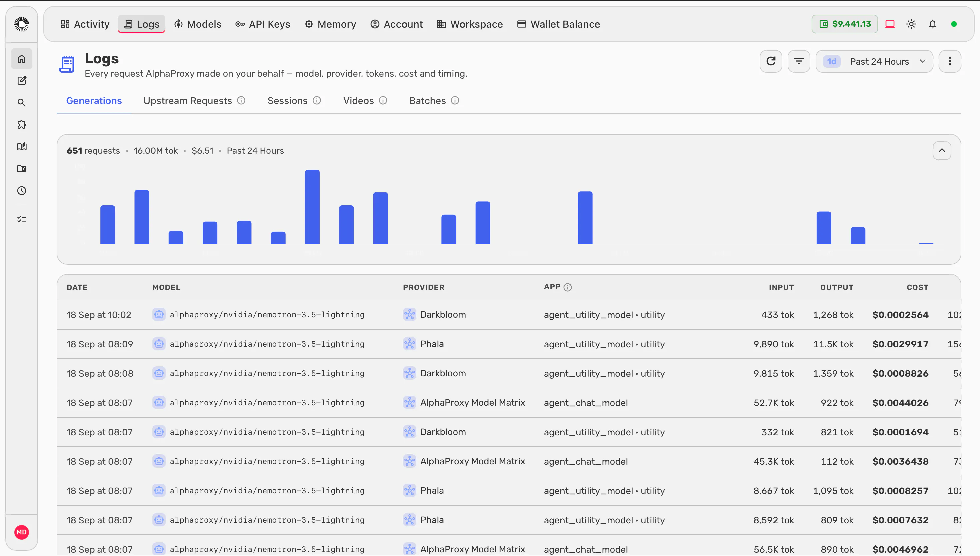
Task: Open the Workspace nav item
Action: tap(470, 24)
